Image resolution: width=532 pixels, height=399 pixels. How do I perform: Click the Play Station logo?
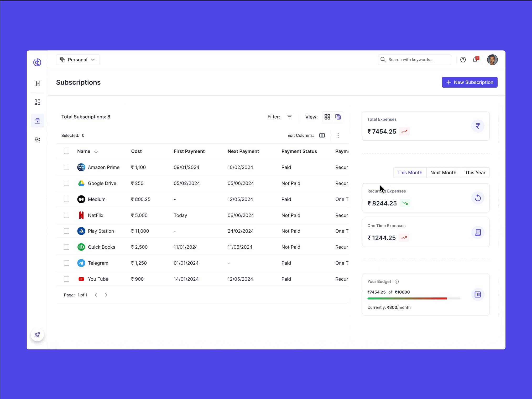pyautogui.click(x=81, y=231)
